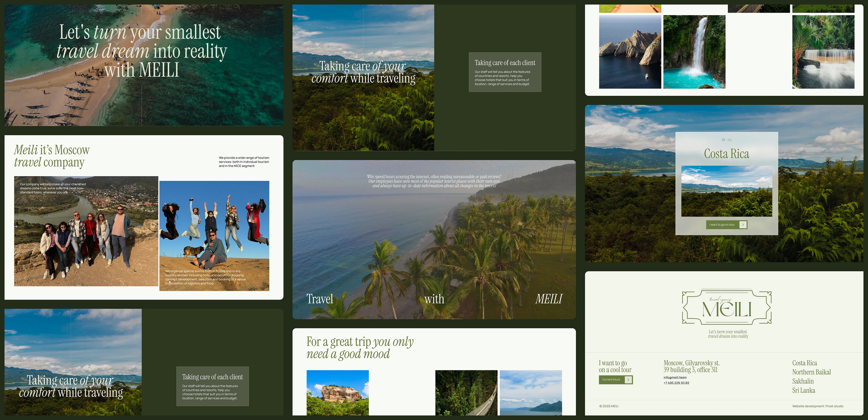Click the arrow icon on 'Current tours' button
Viewport: 868px width, 420px height.
pyautogui.click(x=628, y=380)
